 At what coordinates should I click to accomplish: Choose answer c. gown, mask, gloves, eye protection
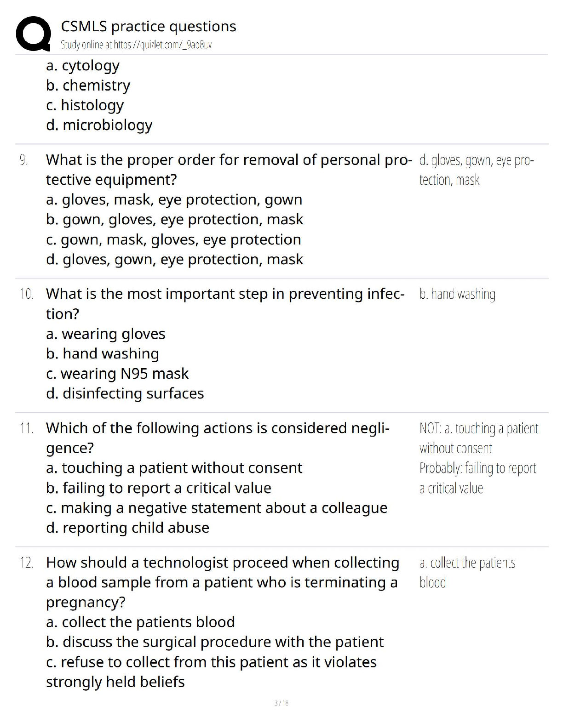[x=173, y=240]
